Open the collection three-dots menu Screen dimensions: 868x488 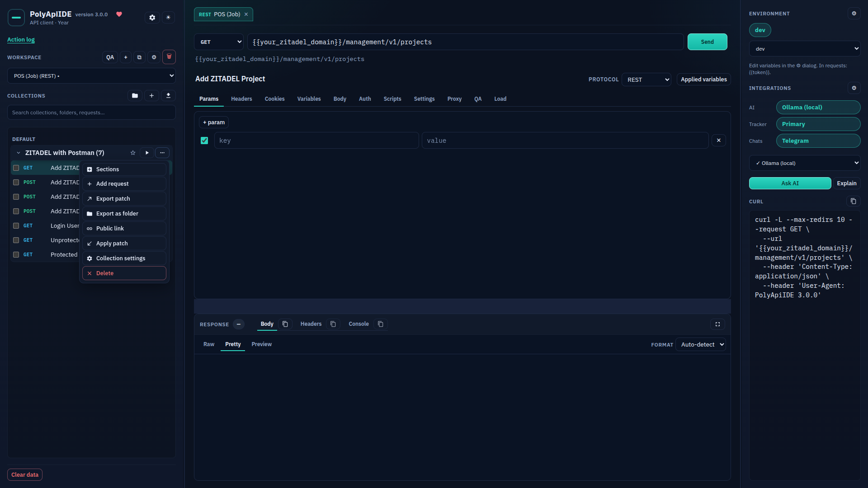pyautogui.click(x=162, y=153)
